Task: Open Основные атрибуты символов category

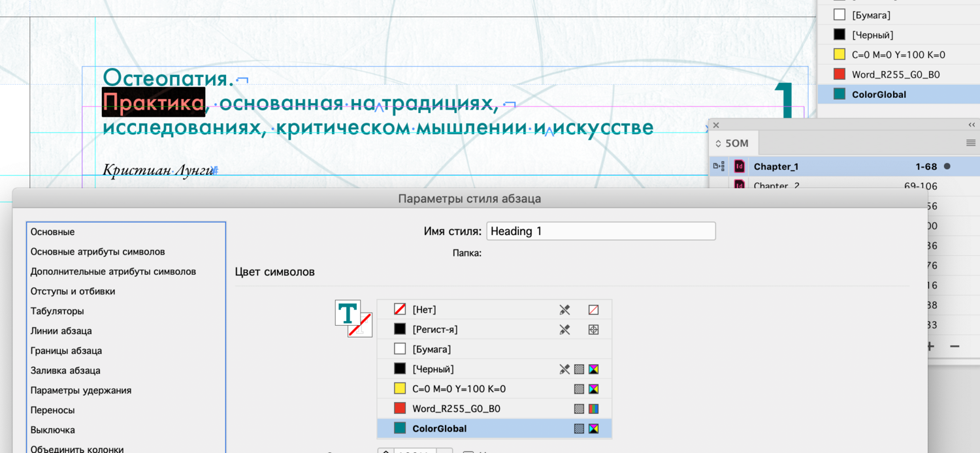Action: click(x=126, y=251)
